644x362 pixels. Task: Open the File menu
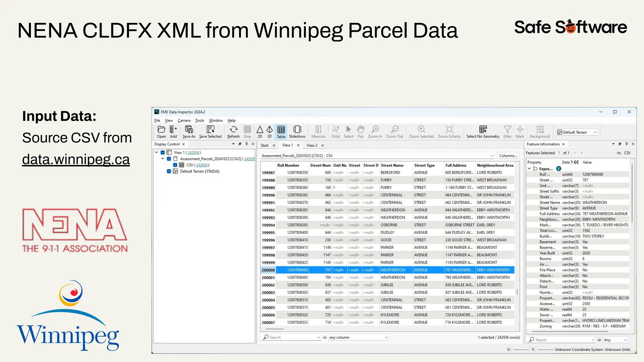157,120
